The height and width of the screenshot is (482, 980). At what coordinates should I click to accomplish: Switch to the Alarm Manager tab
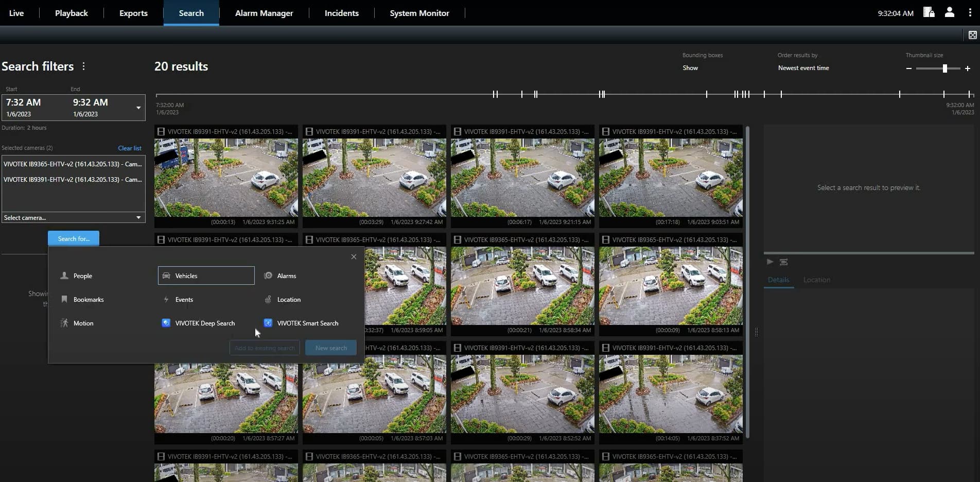tap(264, 13)
